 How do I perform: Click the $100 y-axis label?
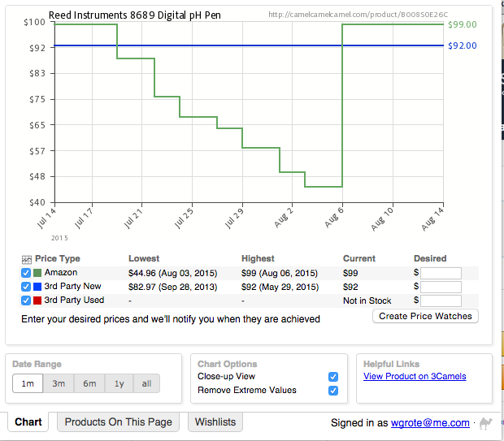click(x=34, y=22)
